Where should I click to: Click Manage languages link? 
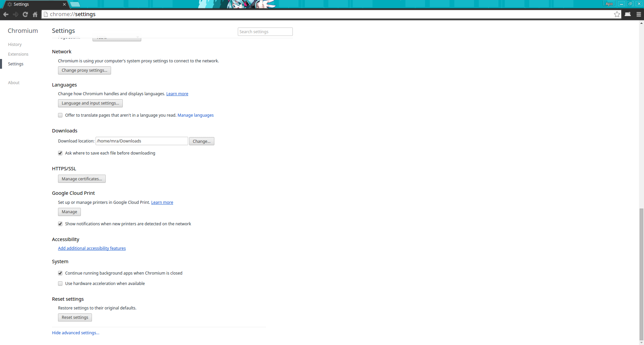(x=196, y=115)
